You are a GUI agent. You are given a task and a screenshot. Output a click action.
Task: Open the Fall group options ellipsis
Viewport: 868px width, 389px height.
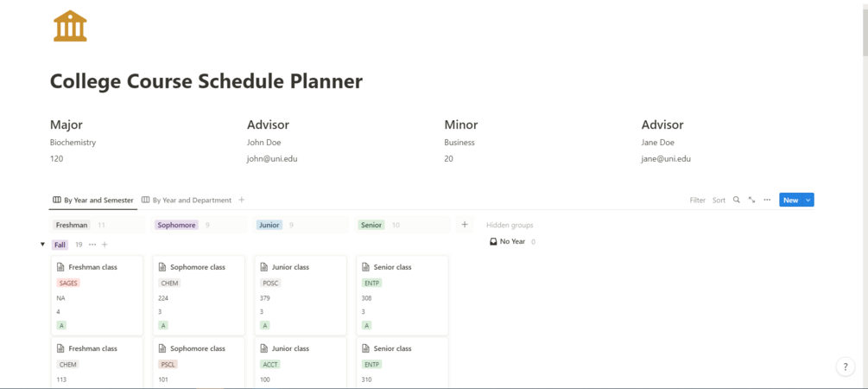92,245
